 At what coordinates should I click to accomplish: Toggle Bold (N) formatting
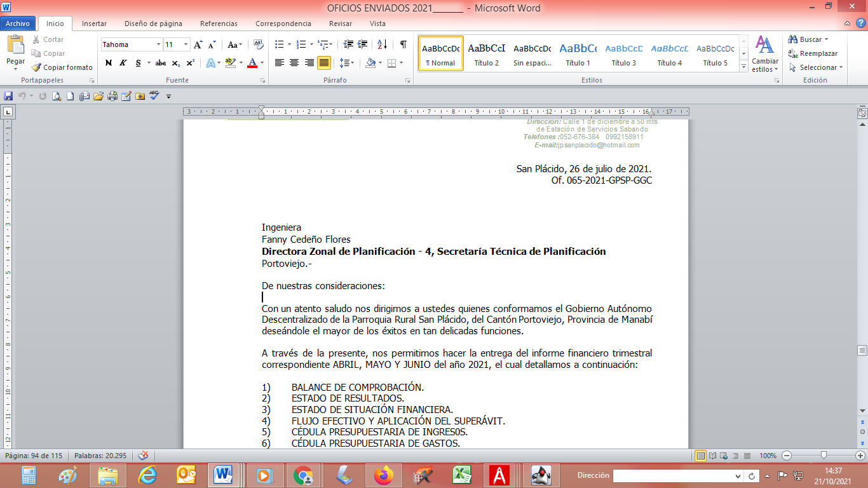tap(109, 63)
